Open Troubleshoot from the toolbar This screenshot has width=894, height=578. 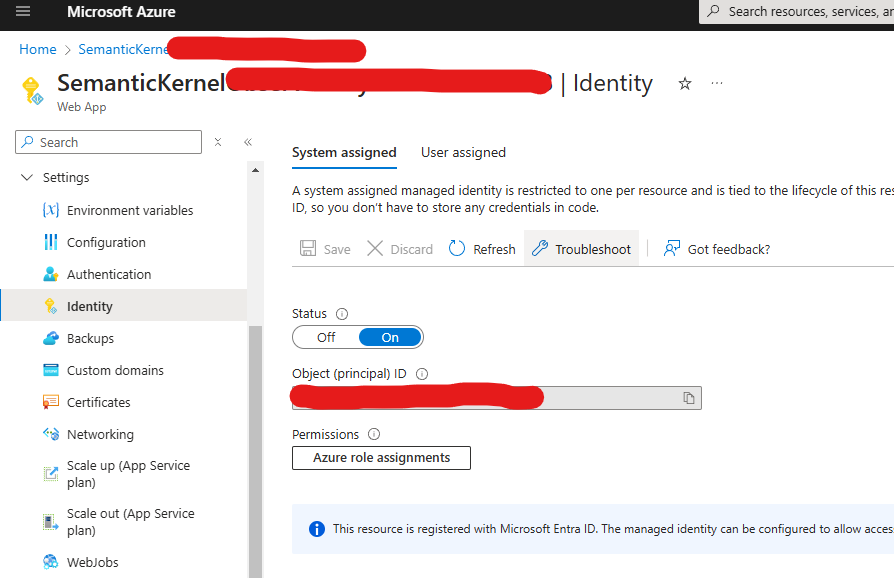point(581,249)
